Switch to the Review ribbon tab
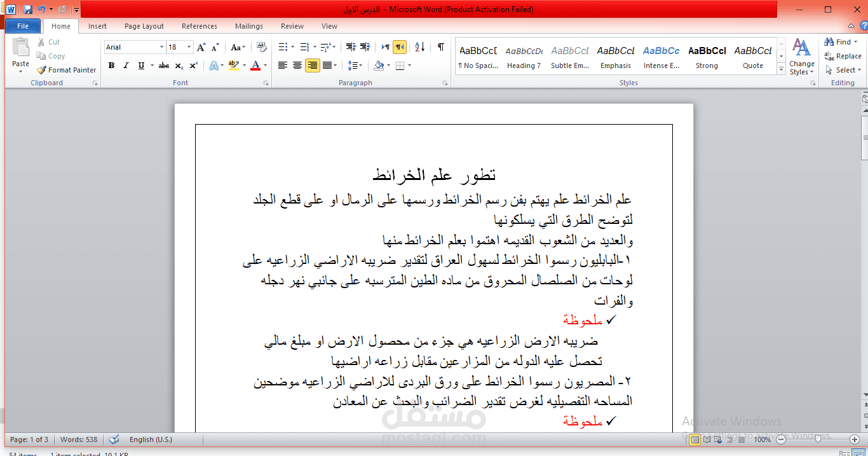 coord(292,26)
